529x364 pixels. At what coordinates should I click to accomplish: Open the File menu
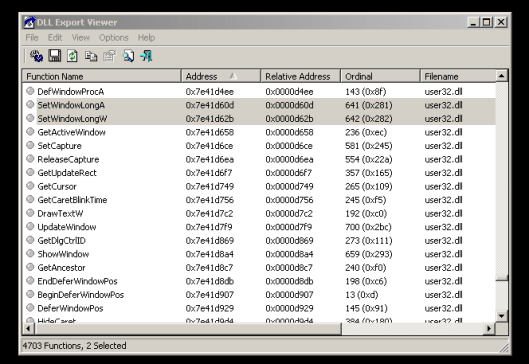pos(32,37)
